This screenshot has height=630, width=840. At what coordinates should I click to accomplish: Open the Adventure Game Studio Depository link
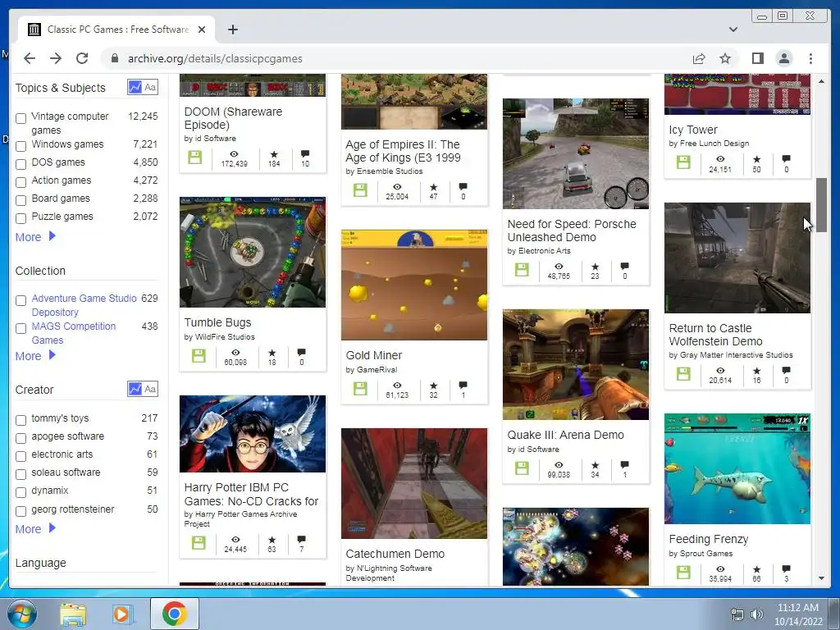[84, 305]
